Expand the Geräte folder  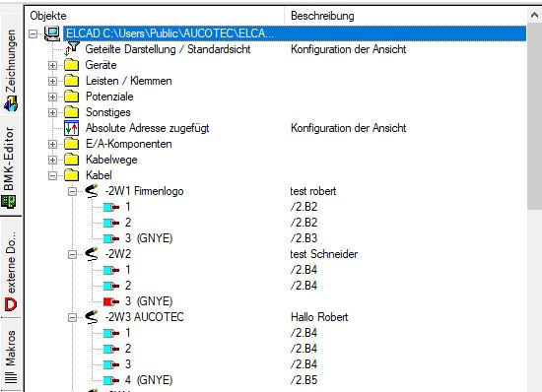(52, 65)
